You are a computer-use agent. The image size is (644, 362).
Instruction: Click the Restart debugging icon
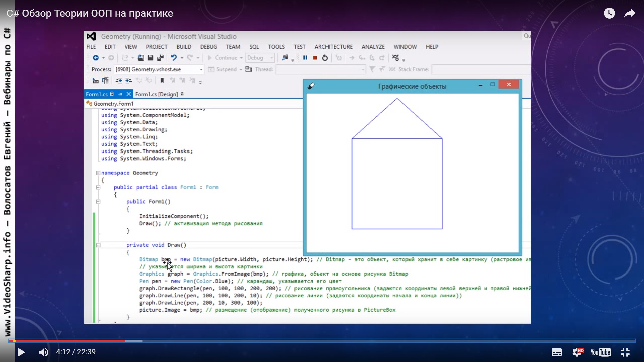325,58
